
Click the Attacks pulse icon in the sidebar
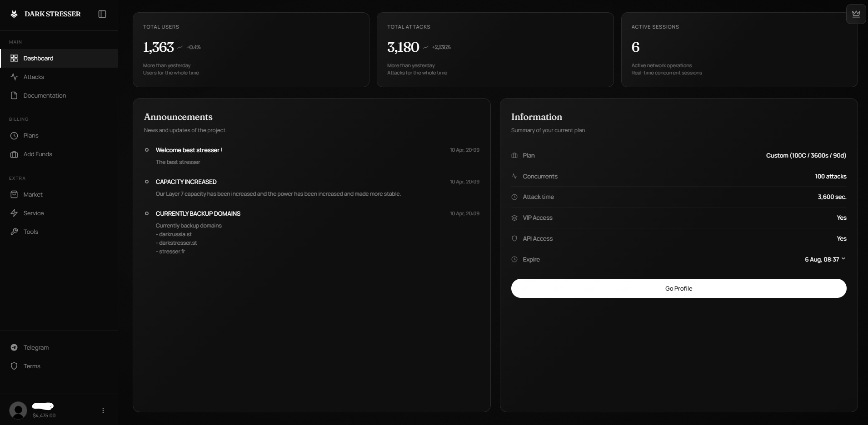click(x=14, y=77)
